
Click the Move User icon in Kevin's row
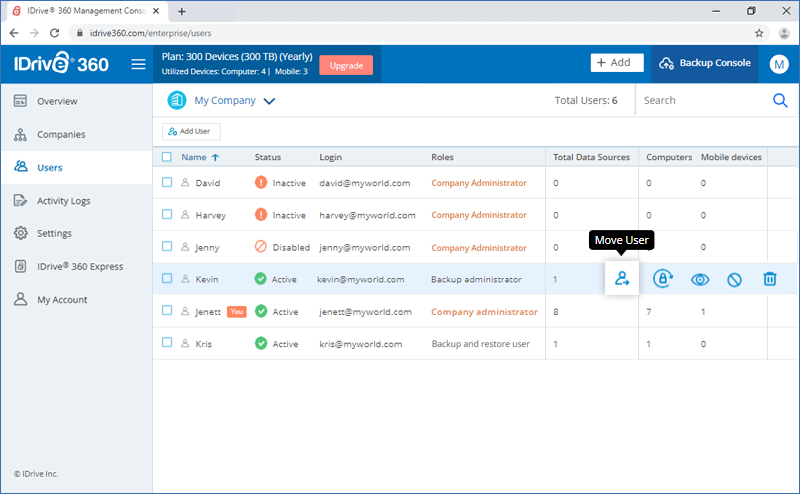point(622,279)
